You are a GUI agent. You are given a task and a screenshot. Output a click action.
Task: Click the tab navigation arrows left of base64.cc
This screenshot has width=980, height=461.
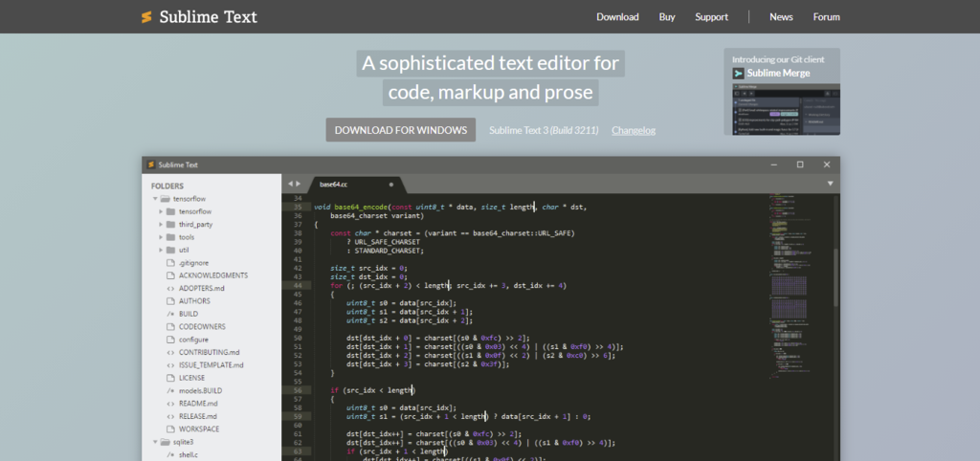(x=294, y=183)
